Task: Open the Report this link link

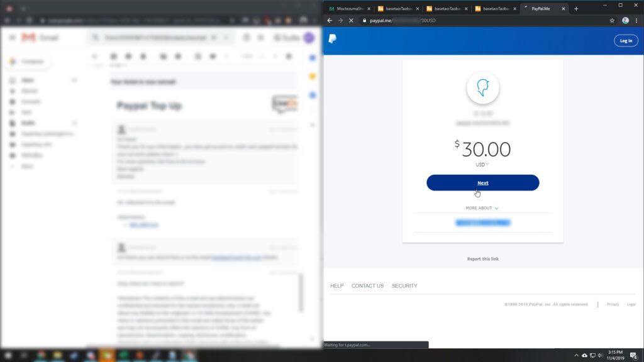Action: tap(482, 259)
